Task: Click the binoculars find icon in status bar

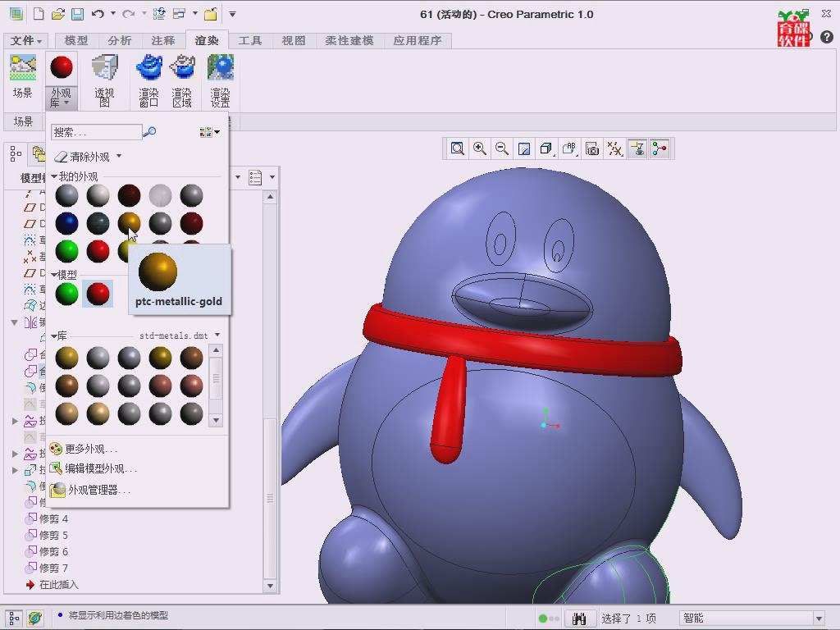Action: coord(579,619)
